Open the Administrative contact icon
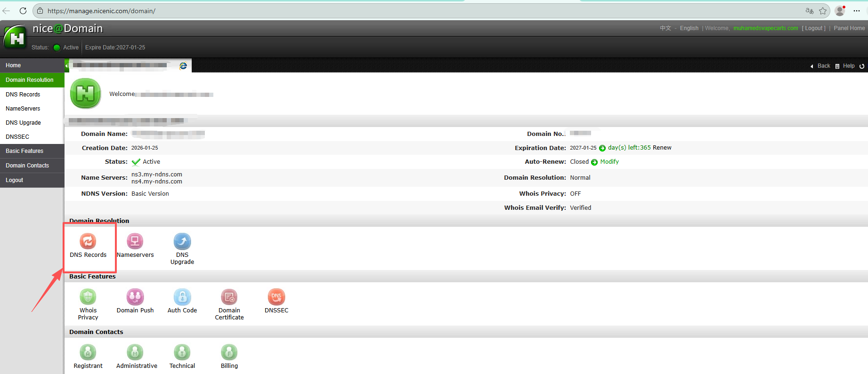Image resolution: width=868 pixels, height=374 pixels. 135,352
